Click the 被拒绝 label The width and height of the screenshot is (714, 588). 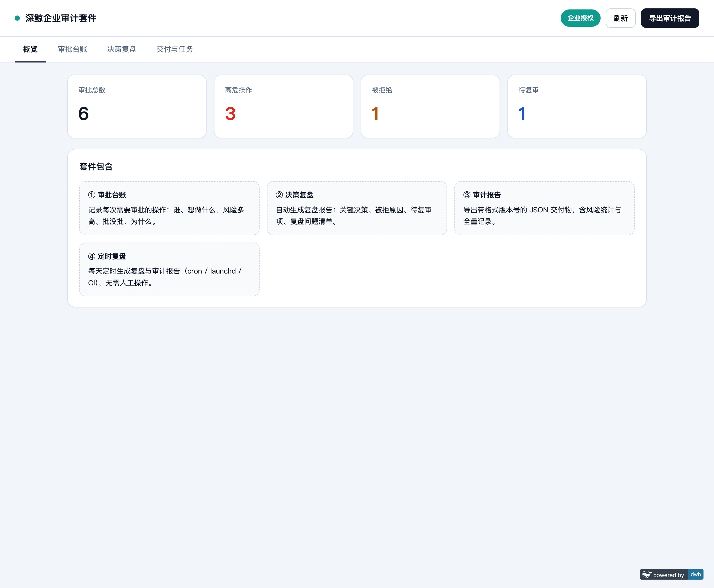(382, 90)
